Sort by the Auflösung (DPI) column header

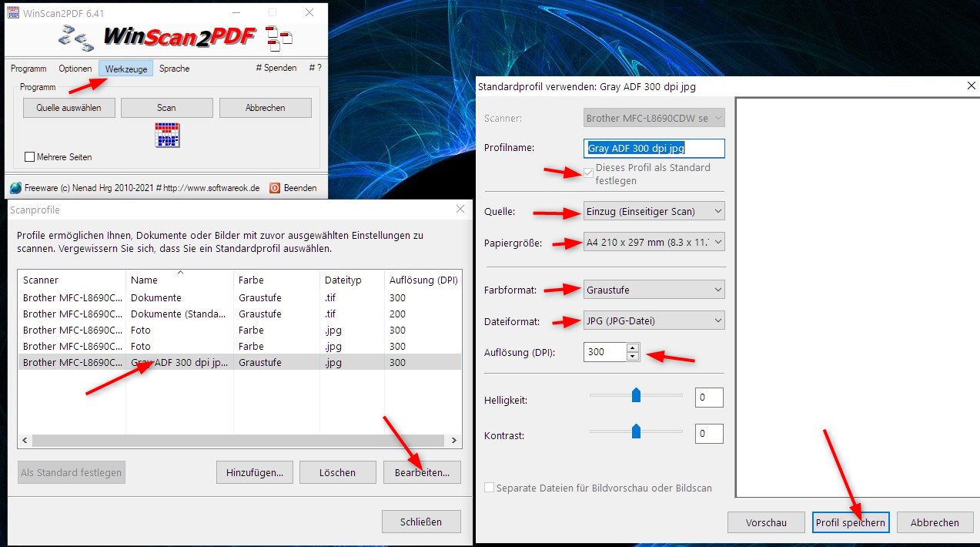tap(423, 280)
